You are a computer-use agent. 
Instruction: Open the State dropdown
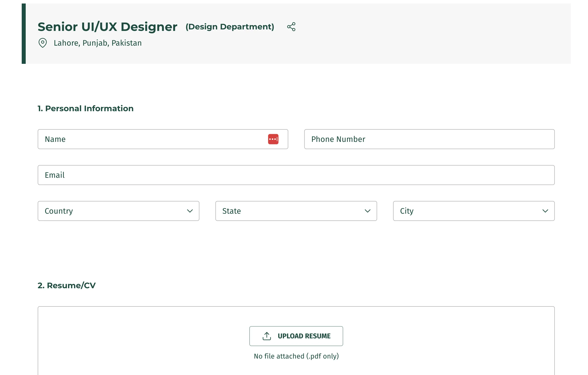tap(296, 211)
